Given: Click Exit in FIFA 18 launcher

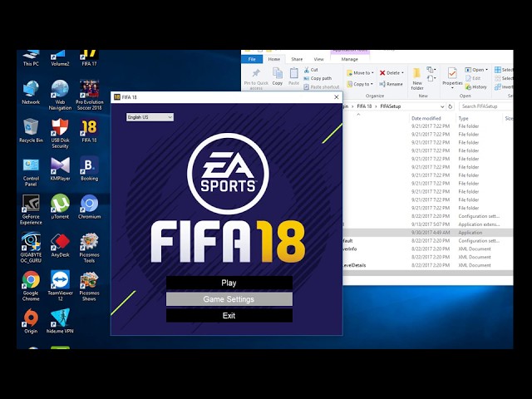Looking at the screenshot, I should pos(229,316).
